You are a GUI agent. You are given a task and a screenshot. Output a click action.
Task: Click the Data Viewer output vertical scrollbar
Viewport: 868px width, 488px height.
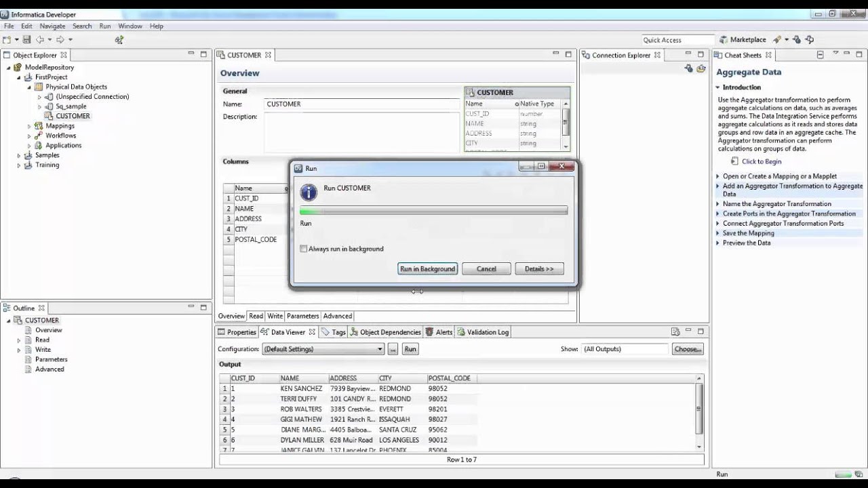[x=699, y=413]
